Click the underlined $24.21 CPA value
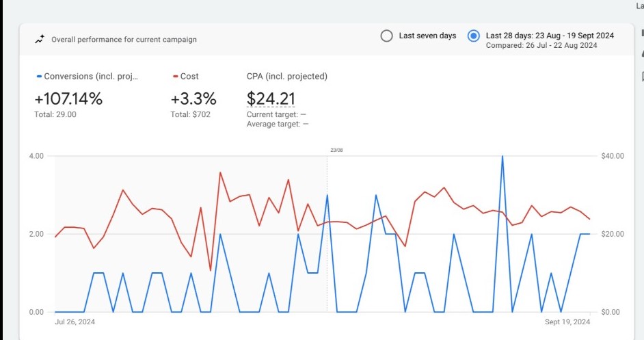 pos(270,99)
